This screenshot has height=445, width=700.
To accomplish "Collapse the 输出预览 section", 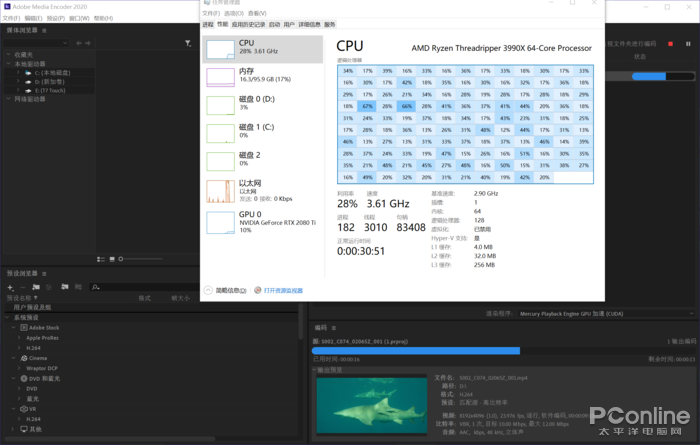I will point(314,370).
